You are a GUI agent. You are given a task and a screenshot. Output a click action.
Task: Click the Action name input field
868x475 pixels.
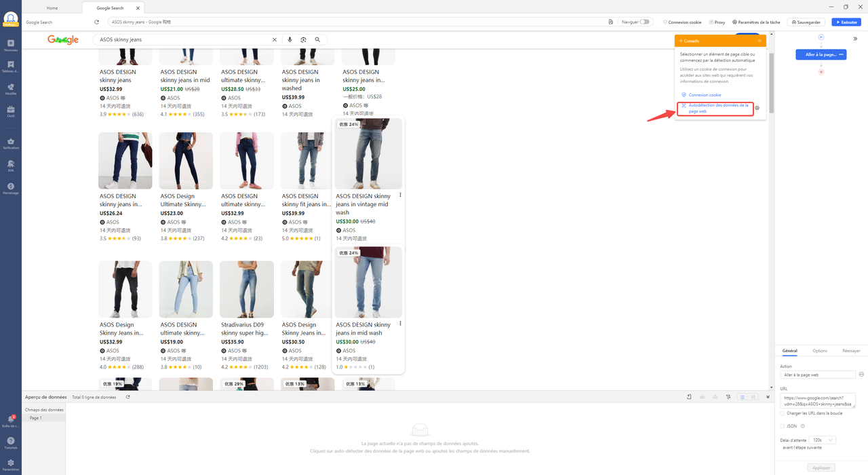(818, 375)
